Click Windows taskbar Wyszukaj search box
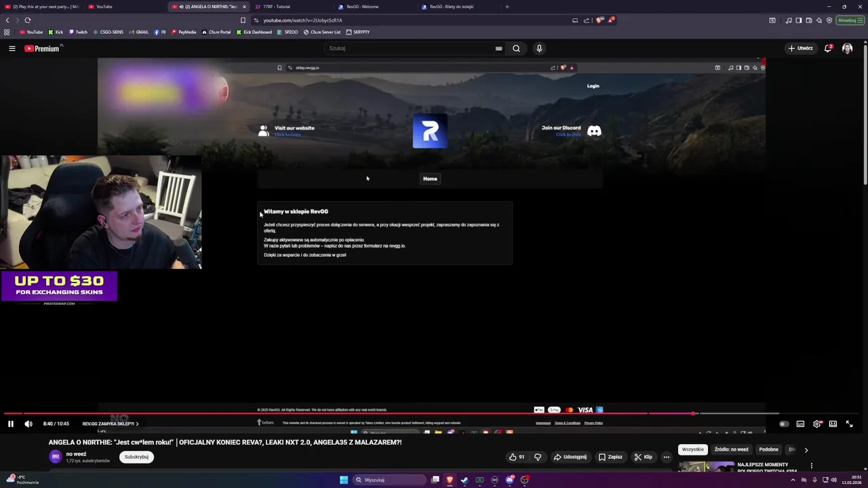 click(x=390, y=480)
